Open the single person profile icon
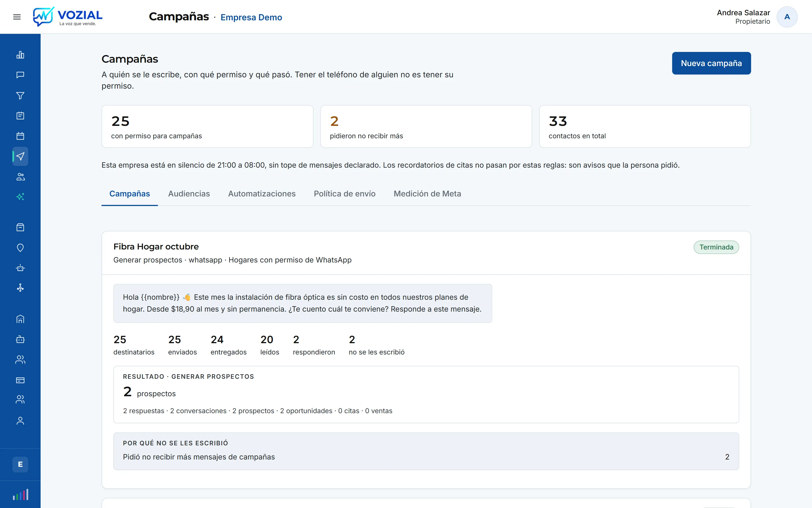Image resolution: width=812 pixels, height=508 pixels. point(20,421)
